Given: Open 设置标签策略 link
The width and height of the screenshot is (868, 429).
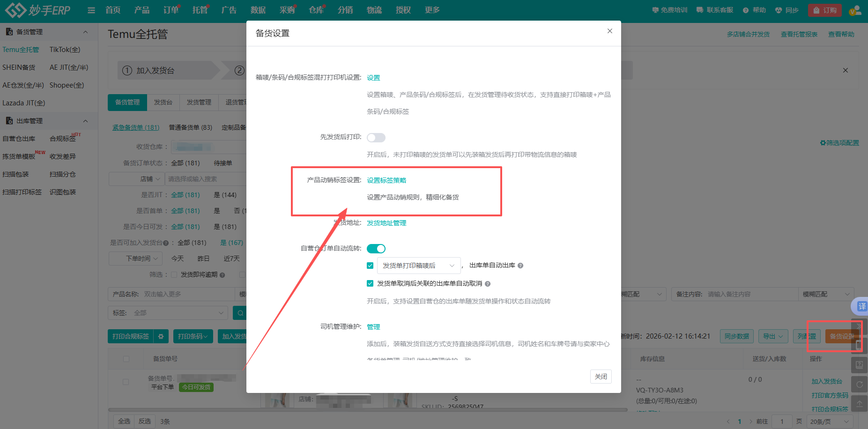Looking at the screenshot, I should point(386,180).
